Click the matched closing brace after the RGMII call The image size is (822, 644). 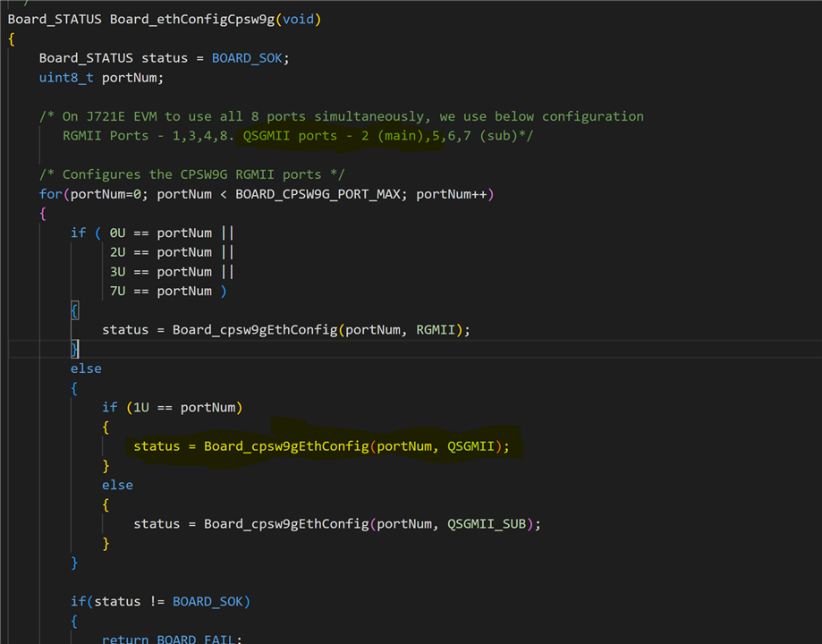74,349
